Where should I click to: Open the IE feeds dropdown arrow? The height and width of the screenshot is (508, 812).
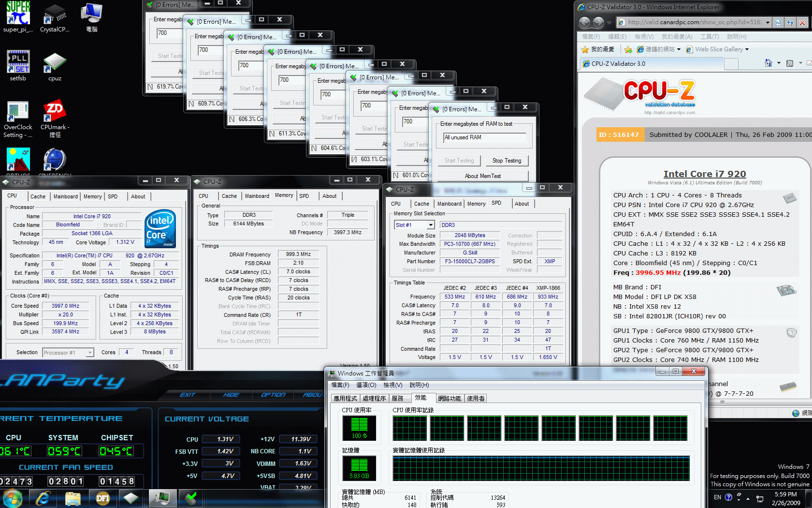800,63
